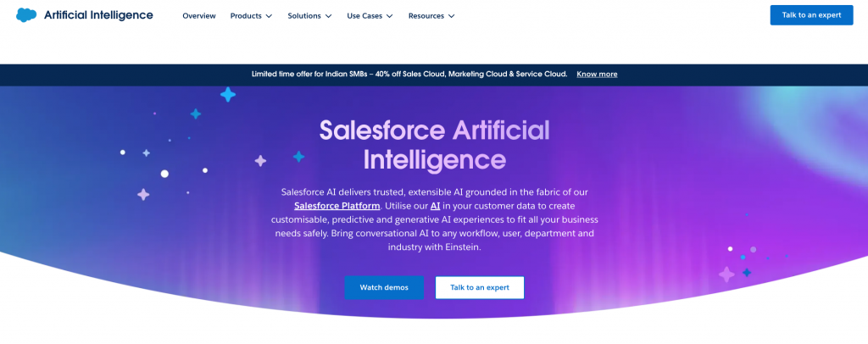Click the large white dot left of the hero text
Screen dimensions: 868x344
(x=164, y=174)
